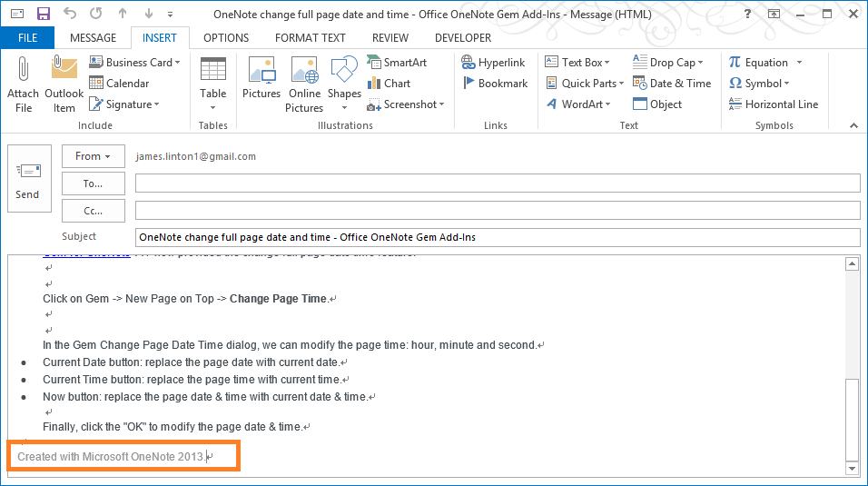Click in the Cc recipients field

498,211
